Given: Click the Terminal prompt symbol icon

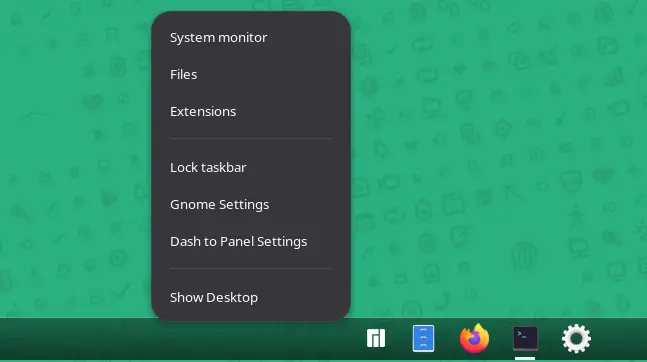Looking at the screenshot, I should point(522,334).
